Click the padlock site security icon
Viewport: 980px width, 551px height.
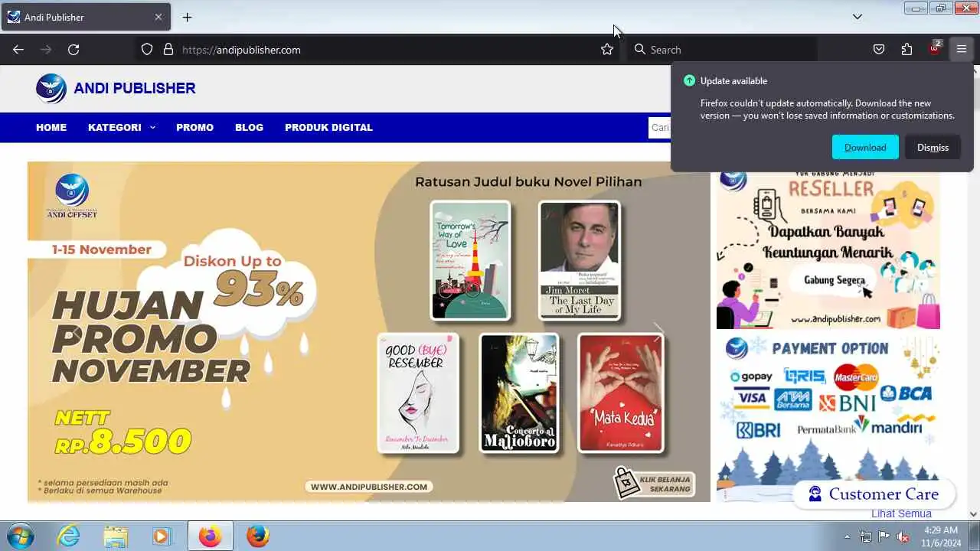(168, 50)
